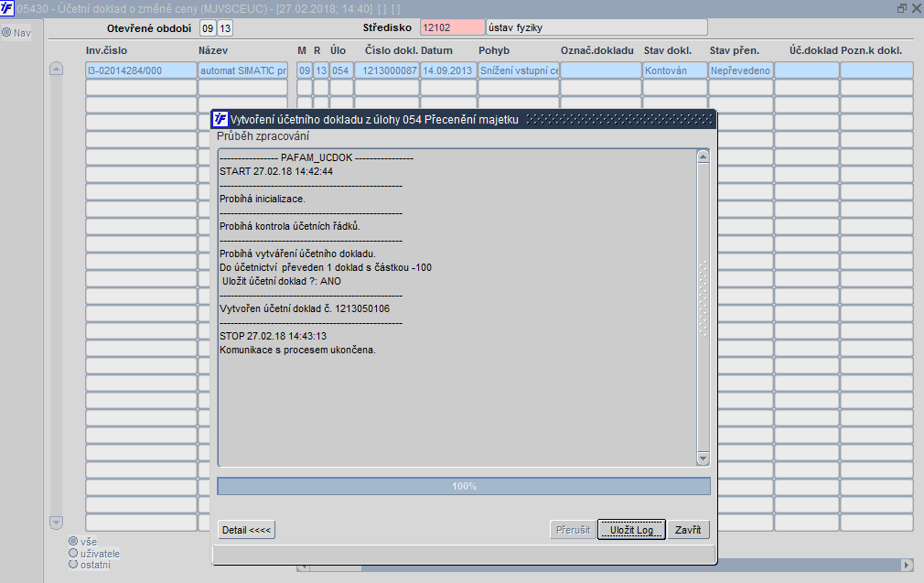Screen dimensions: 924x583
Task: Click the record list scroll-down arrow
Action: tap(56, 523)
